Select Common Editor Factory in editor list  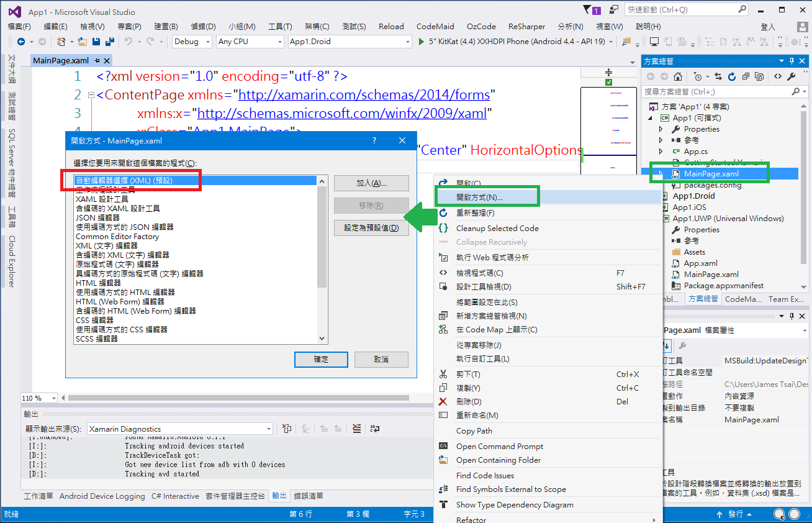tap(117, 237)
